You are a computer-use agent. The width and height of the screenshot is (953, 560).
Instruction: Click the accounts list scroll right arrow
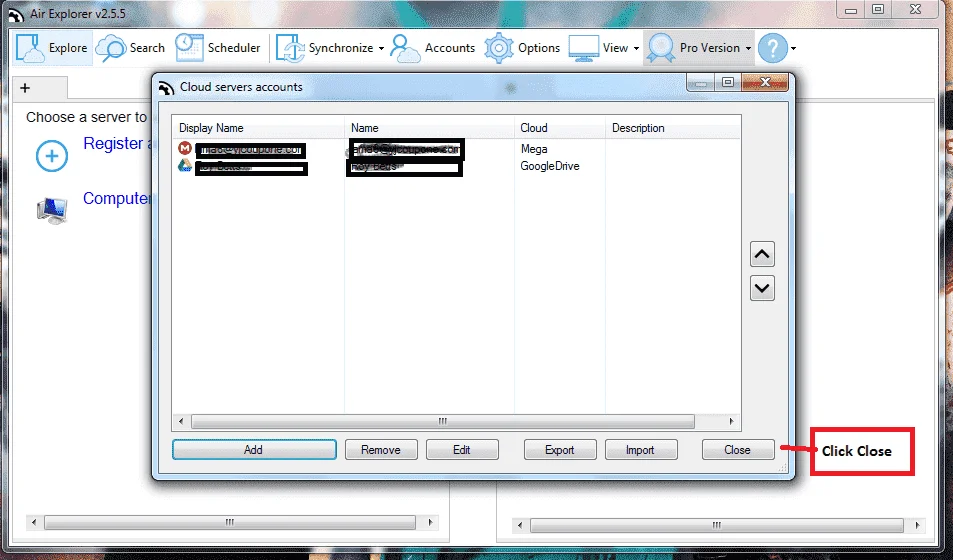731,421
